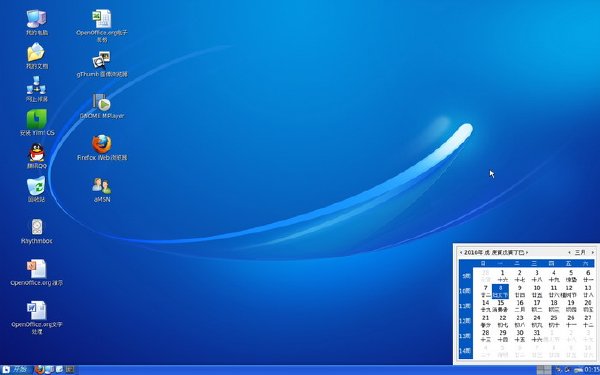Launch the GNOME MPlayer desktop icon
600x375 pixels.
click(x=102, y=106)
